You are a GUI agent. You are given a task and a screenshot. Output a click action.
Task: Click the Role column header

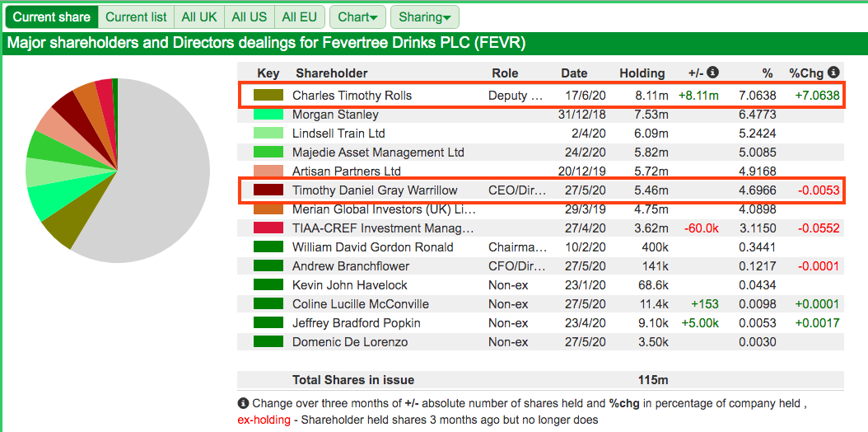tap(505, 73)
